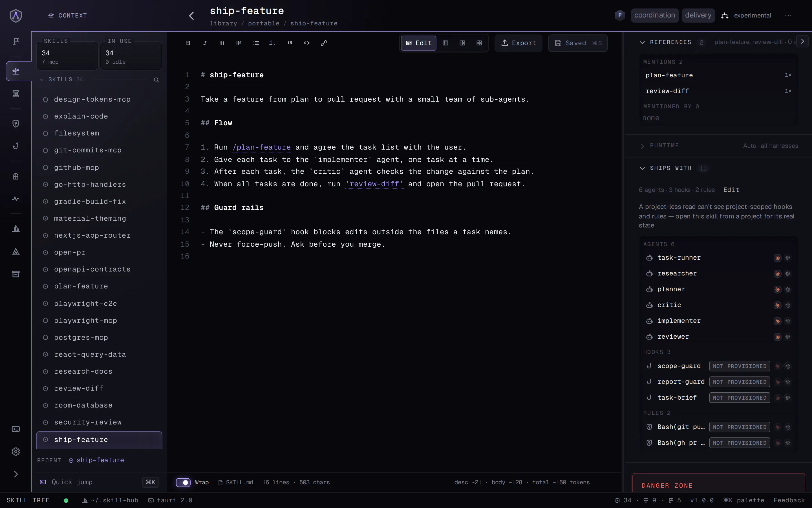This screenshot has width=812, height=508.
Task: Collapse the SKILLS 34 list
Action: point(42,80)
